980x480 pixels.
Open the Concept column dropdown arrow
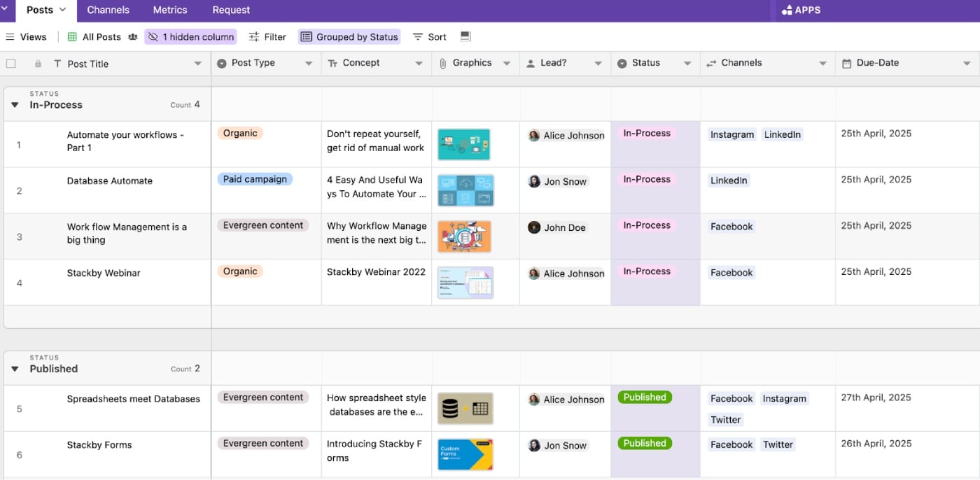tap(419, 64)
